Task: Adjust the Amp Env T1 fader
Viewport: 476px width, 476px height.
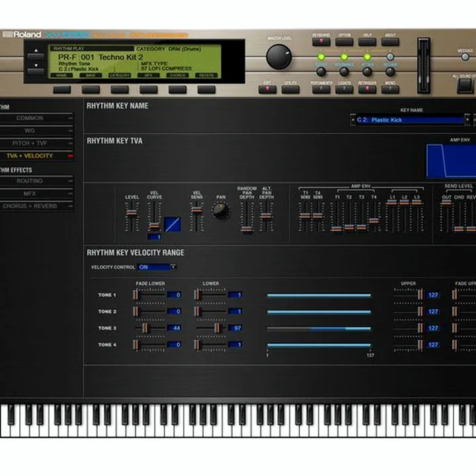Action: (x=337, y=229)
